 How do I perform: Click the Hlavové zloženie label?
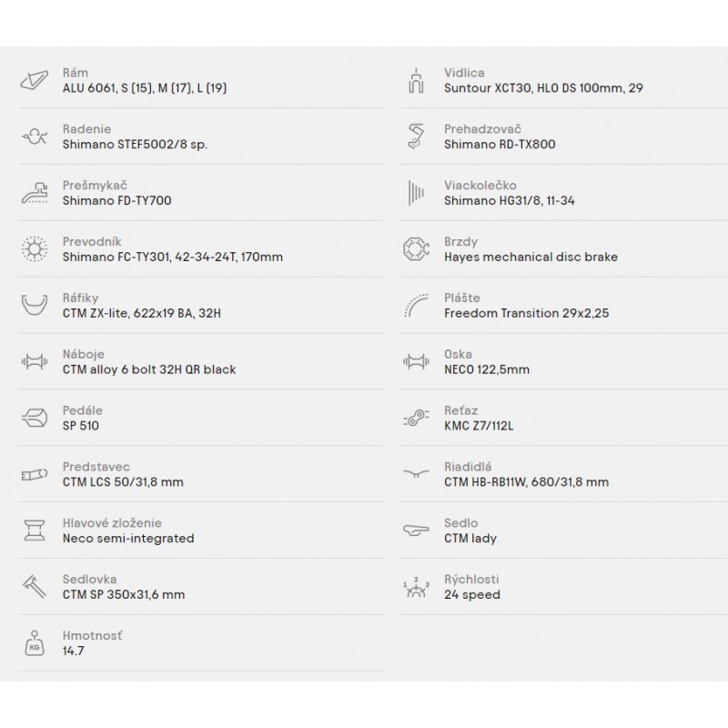pos(112,522)
